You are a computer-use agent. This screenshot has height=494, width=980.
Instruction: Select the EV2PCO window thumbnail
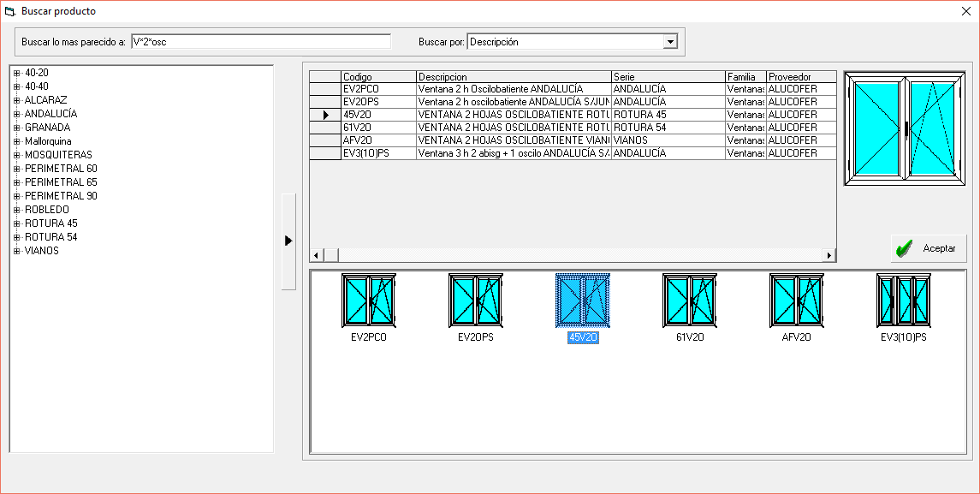(368, 301)
